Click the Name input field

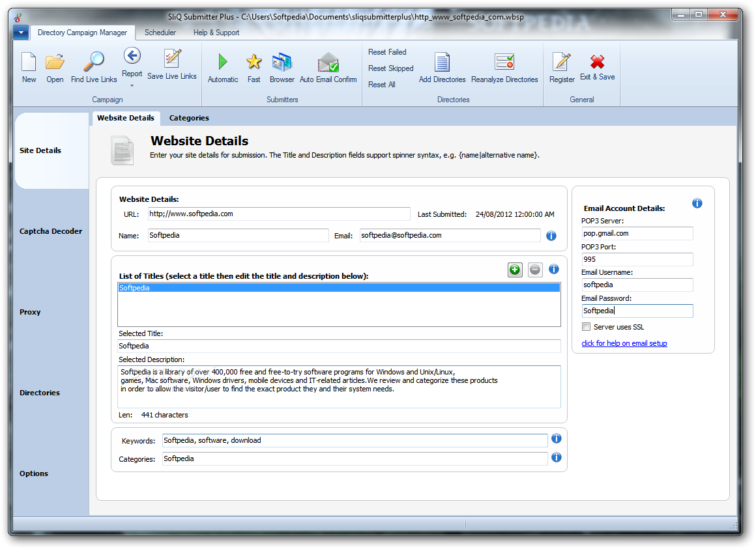click(238, 236)
